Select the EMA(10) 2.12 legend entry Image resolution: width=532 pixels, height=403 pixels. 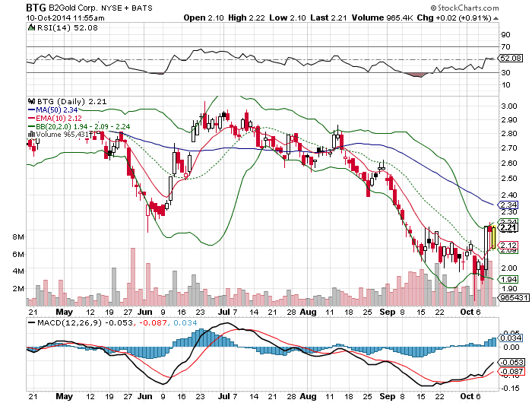(x=55, y=118)
